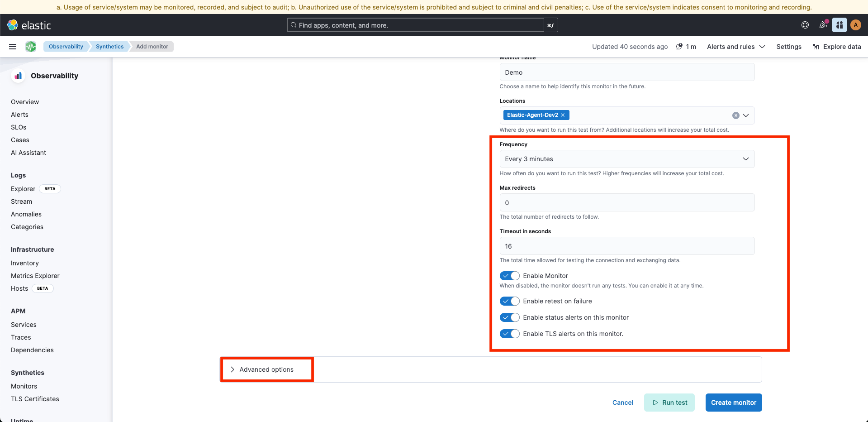Click the Max redirects input field

pos(627,202)
